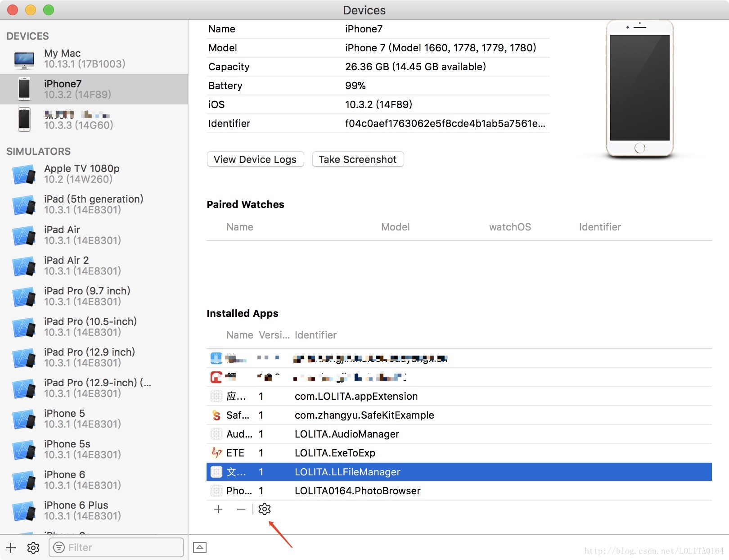Image resolution: width=729 pixels, height=560 pixels.
Task: Click Paired Watches Name column header
Action: point(240,227)
